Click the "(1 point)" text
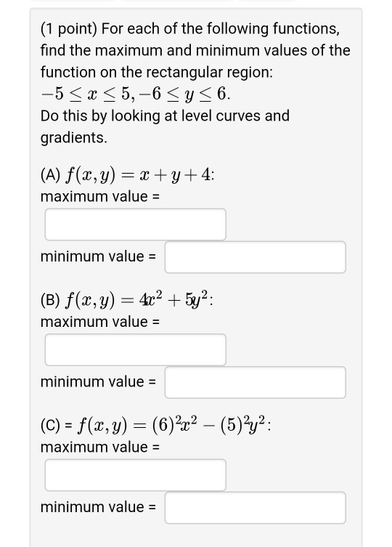This screenshot has width=392, height=547. (x=69, y=29)
